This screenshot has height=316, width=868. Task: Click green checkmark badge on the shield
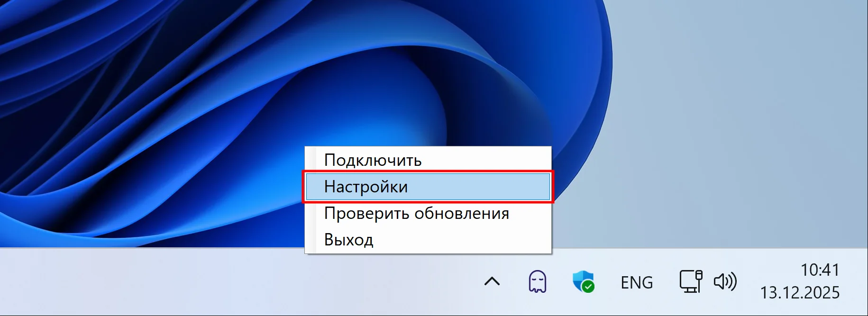pos(588,287)
